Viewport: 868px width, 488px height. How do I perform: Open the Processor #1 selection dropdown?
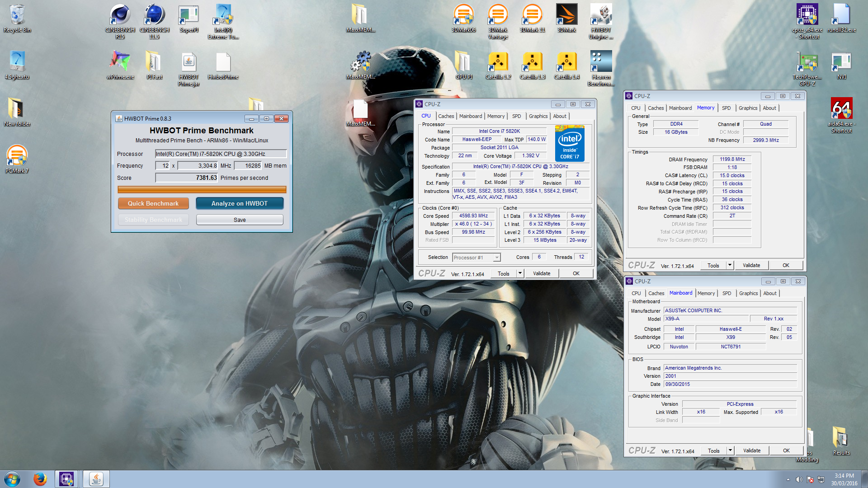476,258
